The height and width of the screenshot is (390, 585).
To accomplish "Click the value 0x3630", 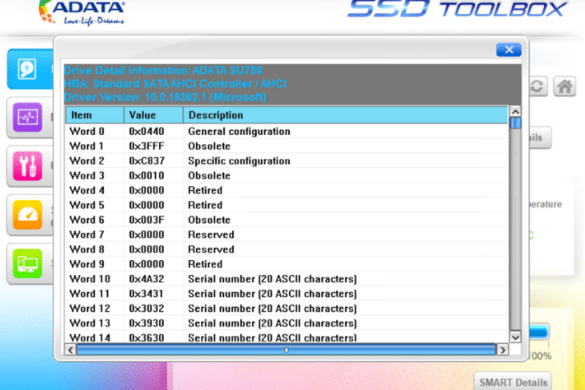I will pos(146,338).
